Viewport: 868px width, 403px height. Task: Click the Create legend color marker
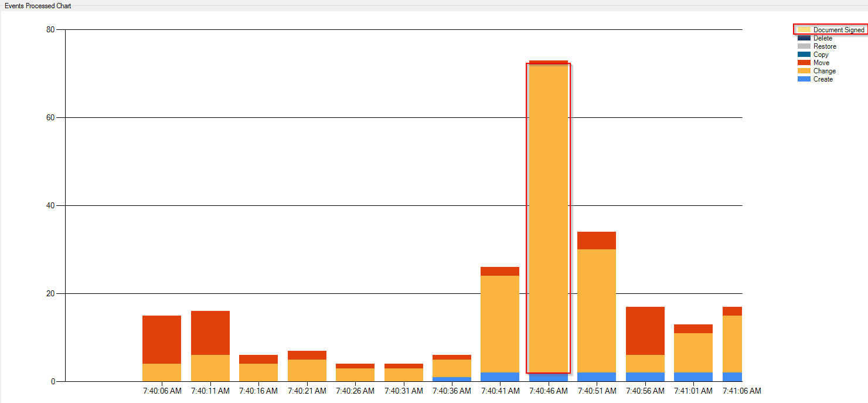[x=804, y=79]
